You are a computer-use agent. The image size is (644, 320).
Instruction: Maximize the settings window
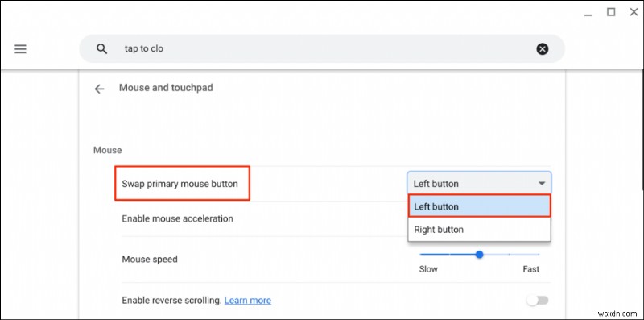[611, 12]
